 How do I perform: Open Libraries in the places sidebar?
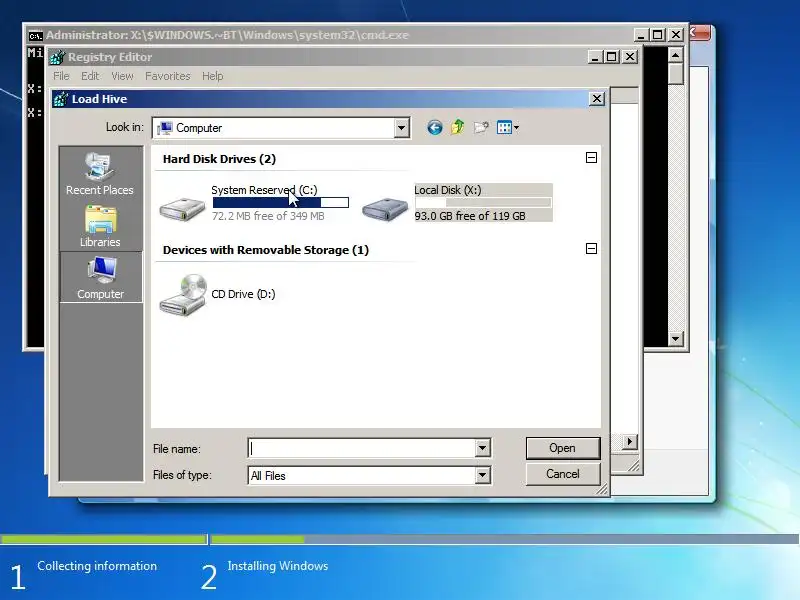click(100, 227)
